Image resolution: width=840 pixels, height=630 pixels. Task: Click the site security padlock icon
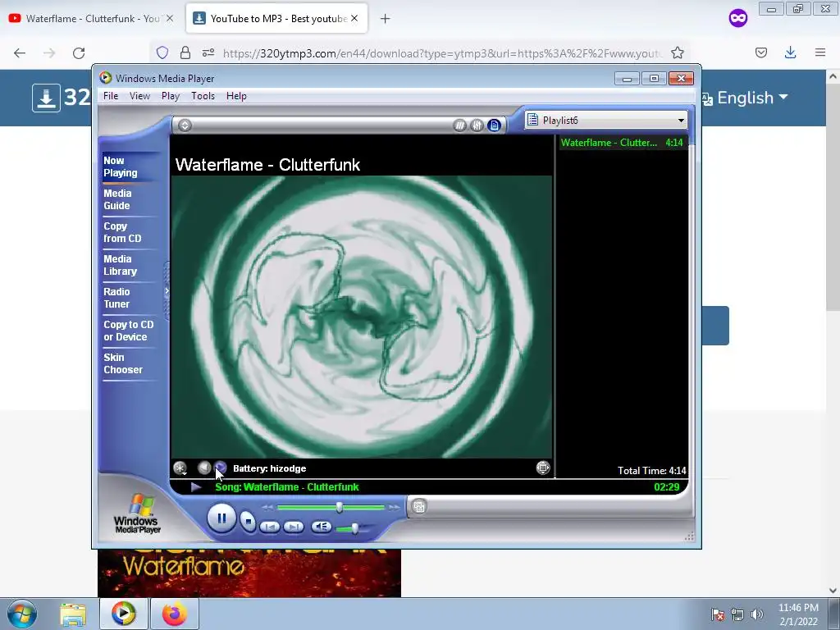(185, 52)
